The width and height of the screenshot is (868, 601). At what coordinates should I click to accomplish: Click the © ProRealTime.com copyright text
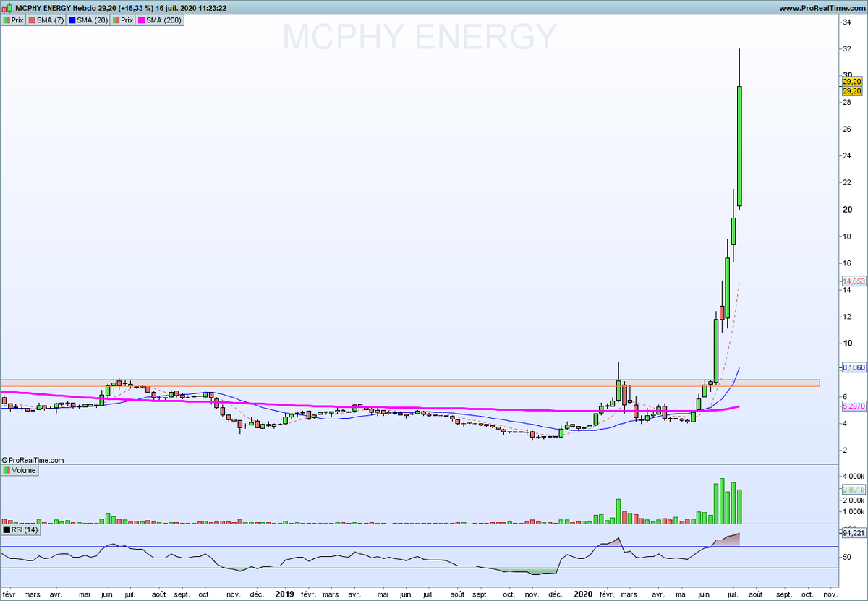pyautogui.click(x=33, y=459)
